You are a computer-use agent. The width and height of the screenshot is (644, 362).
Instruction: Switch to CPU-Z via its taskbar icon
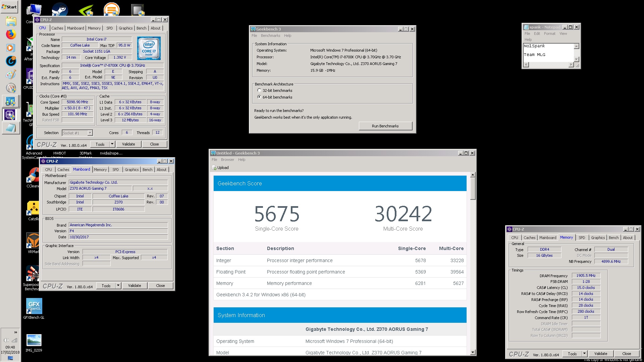coord(11,115)
